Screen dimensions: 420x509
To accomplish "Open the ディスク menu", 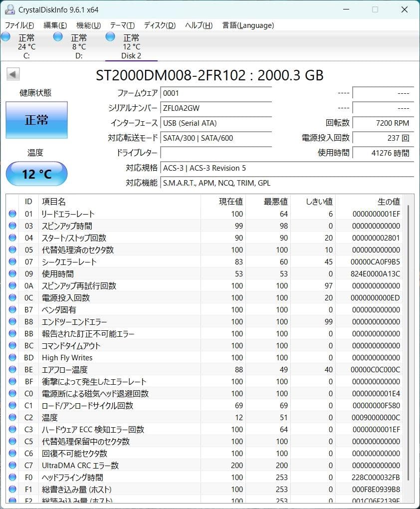I will pyautogui.click(x=159, y=25).
